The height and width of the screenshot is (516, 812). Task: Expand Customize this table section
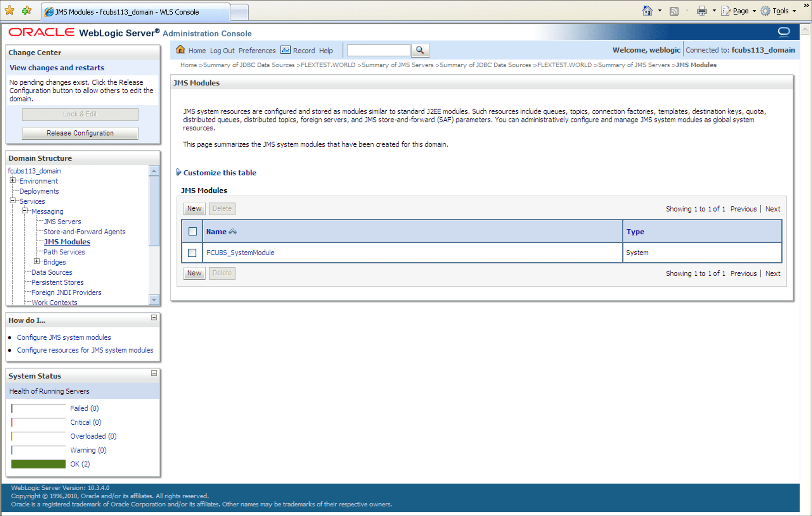point(179,173)
